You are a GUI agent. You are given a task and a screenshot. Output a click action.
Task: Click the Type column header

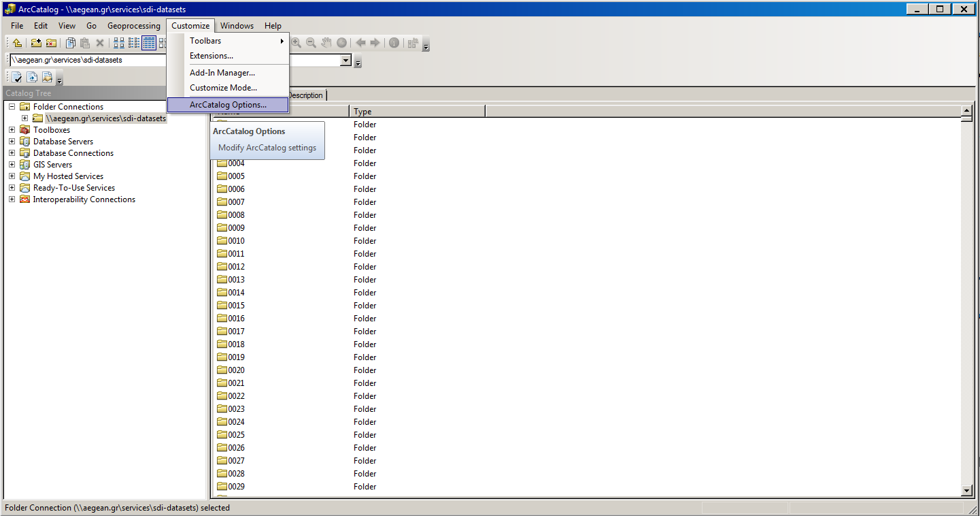tap(417, 112)
